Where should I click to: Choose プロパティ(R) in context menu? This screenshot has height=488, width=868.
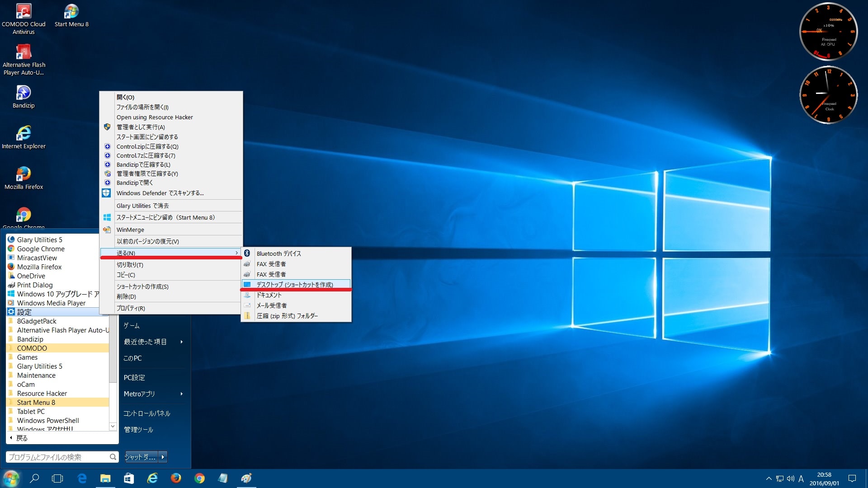click(x=171, y=308)
